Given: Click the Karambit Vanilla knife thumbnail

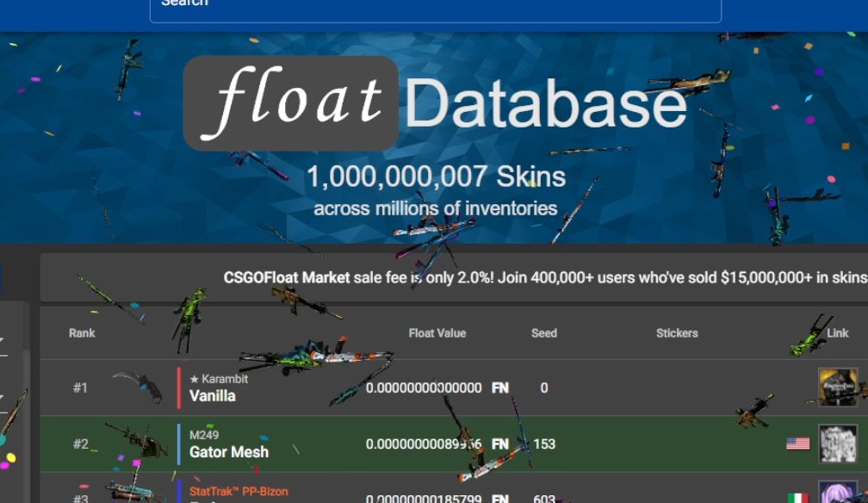Looking at the screenshot, I should tap(138, 387).
